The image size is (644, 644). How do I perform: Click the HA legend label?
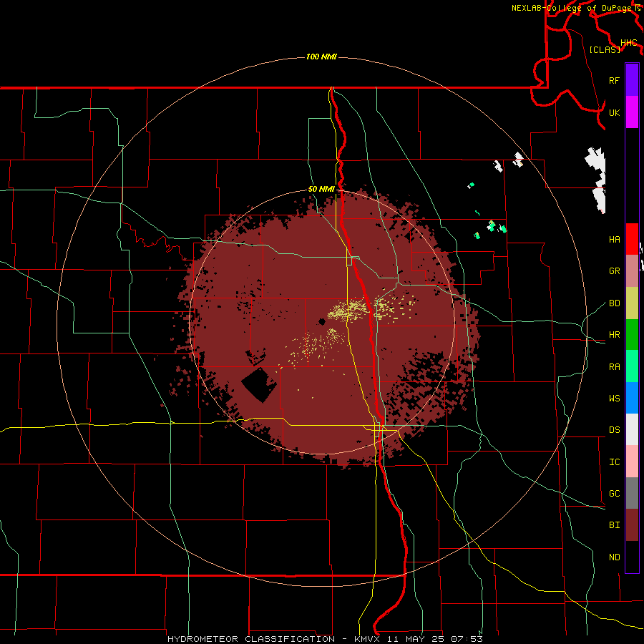tap(614, 239)
